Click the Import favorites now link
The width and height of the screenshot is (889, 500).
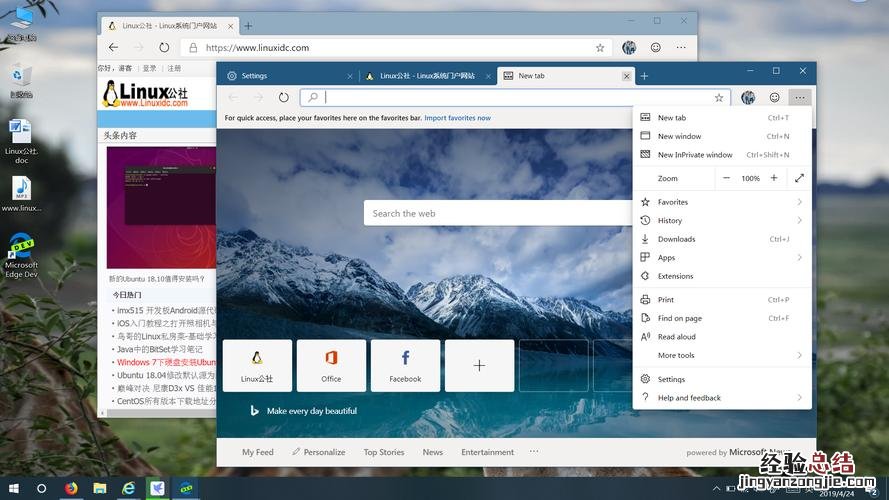[457, 118]
